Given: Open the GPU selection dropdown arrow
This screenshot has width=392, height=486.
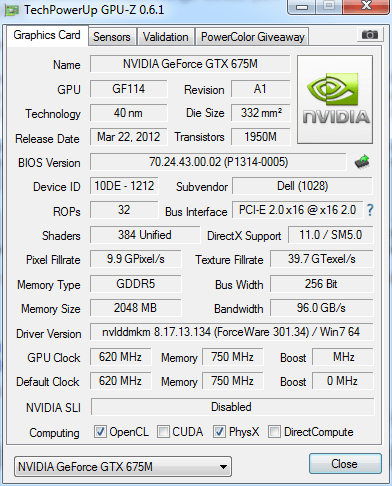Looking at the screenshot, I should (x=224, y=467).
